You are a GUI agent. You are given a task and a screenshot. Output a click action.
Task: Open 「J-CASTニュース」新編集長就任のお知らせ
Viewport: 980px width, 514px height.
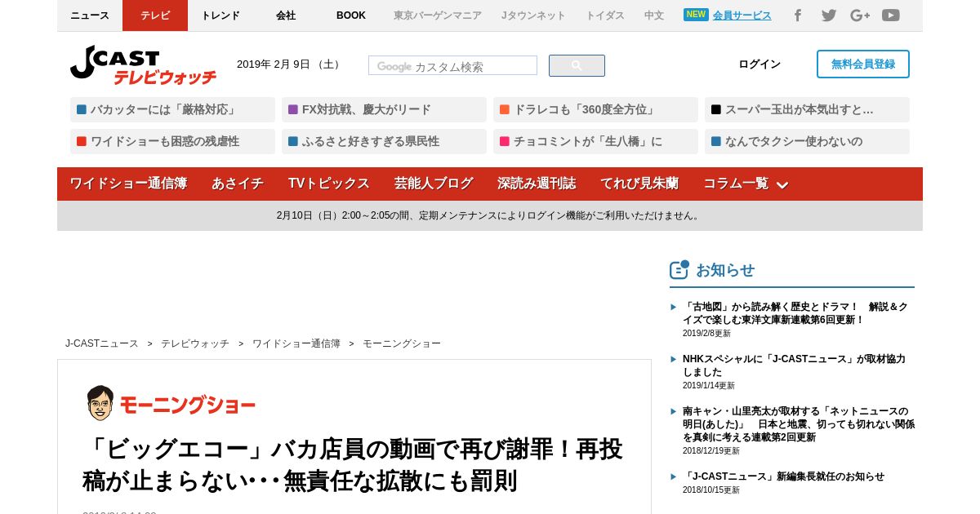point(783,476)
